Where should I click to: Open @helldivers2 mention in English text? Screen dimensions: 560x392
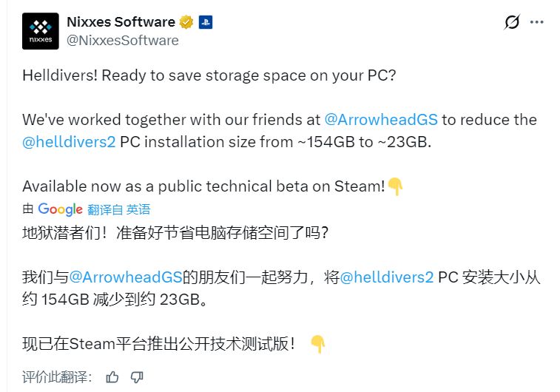tap(69, 141)
